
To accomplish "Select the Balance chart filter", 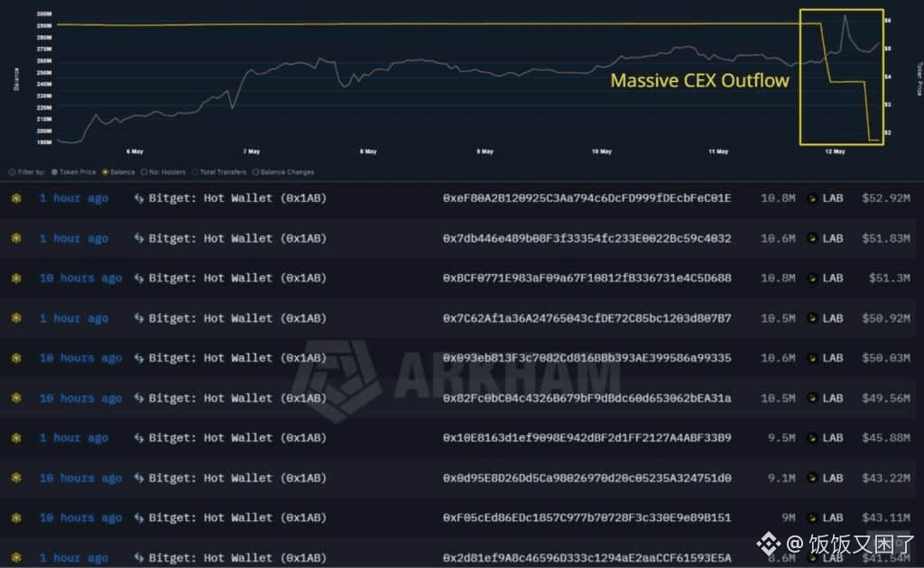I will pyautogui.click(x=118, y=172).
